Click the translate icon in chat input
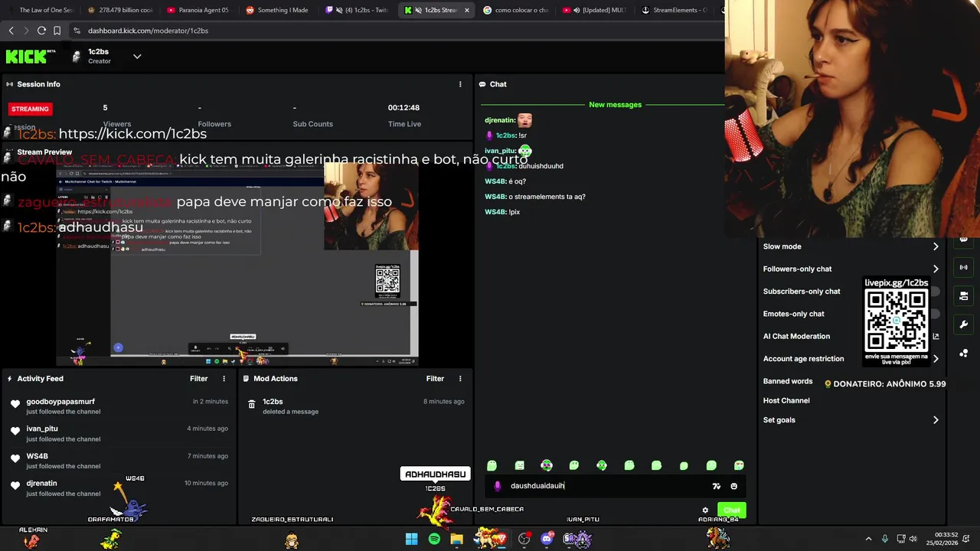 (717, 486)
